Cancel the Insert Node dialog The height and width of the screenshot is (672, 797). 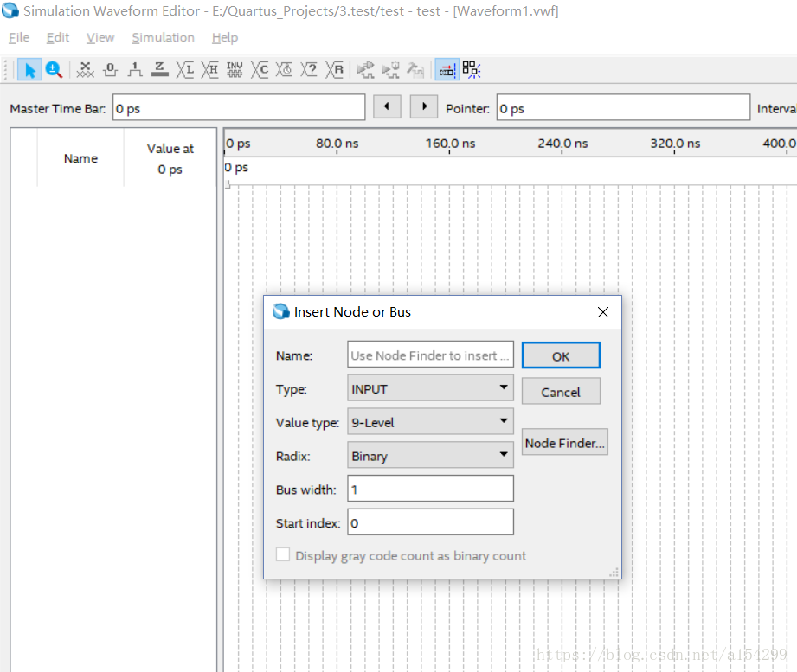click(561, 392)
